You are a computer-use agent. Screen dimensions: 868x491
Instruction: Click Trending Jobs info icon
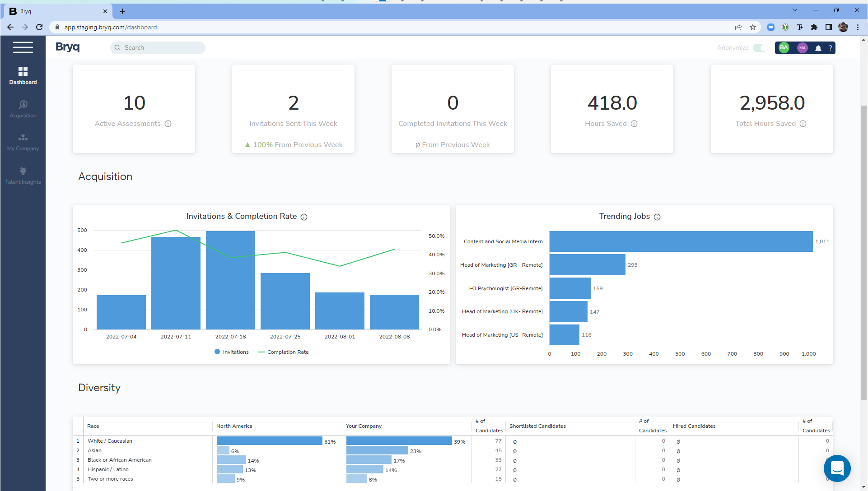tap(657, 217)
